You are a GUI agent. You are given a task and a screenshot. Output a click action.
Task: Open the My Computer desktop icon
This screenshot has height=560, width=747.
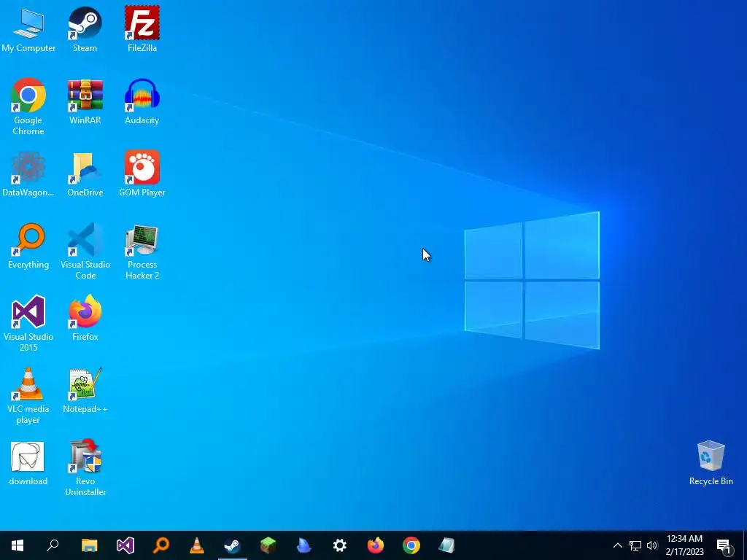[28, 29]
